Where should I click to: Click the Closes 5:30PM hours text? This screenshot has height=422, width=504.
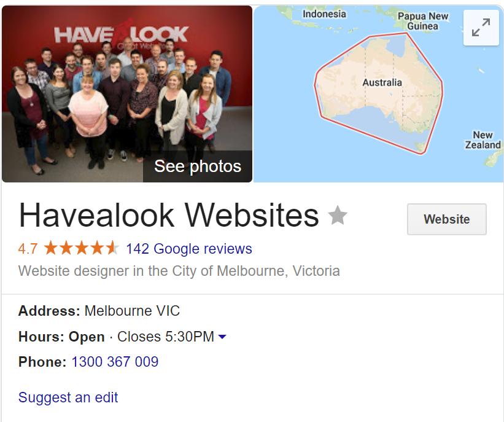[166, 337]
